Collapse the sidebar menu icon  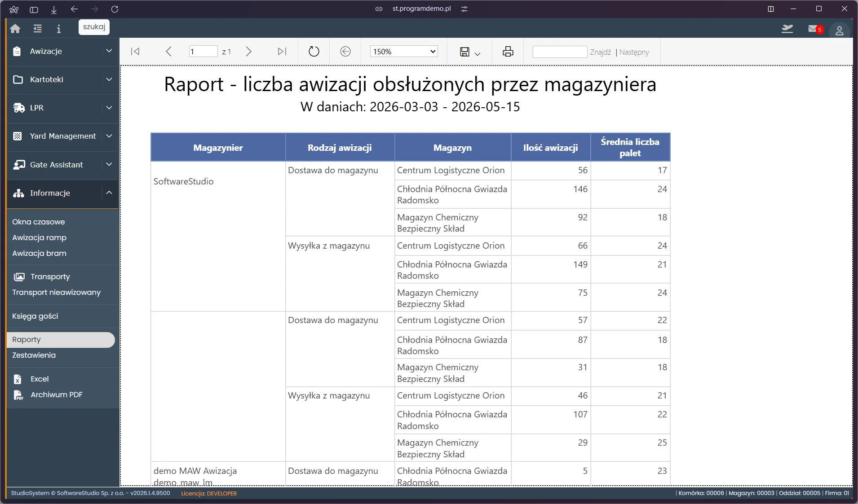coord(38,29)
